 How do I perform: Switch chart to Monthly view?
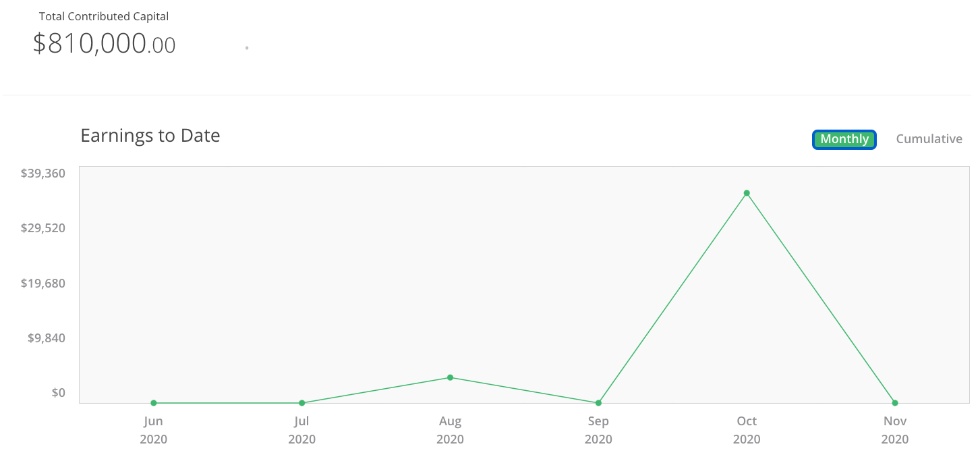[844, 139]
